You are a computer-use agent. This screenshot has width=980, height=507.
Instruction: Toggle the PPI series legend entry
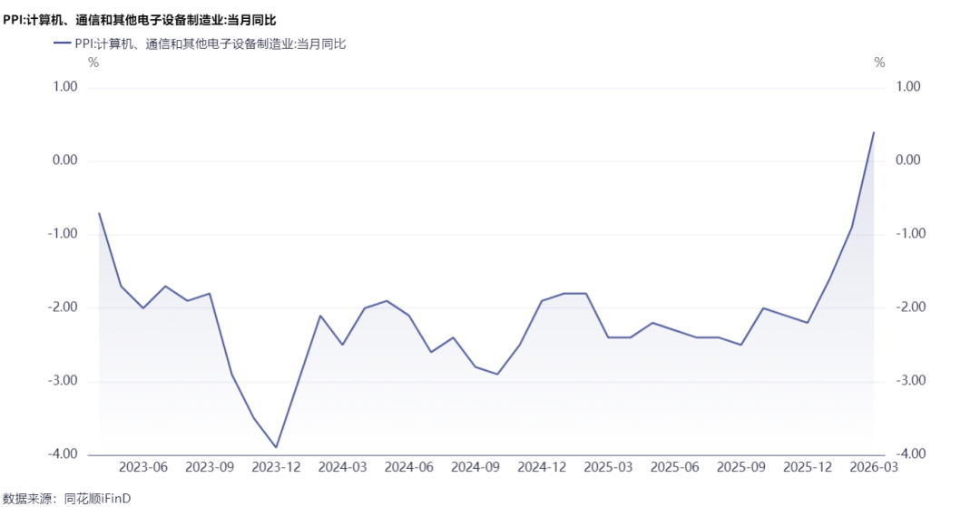coord(201,44)
